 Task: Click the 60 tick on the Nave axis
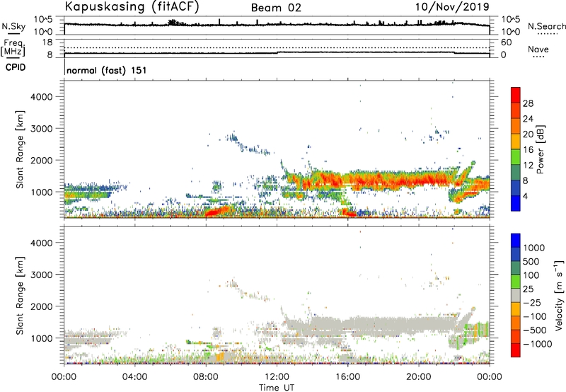click(x=506, y=42)
